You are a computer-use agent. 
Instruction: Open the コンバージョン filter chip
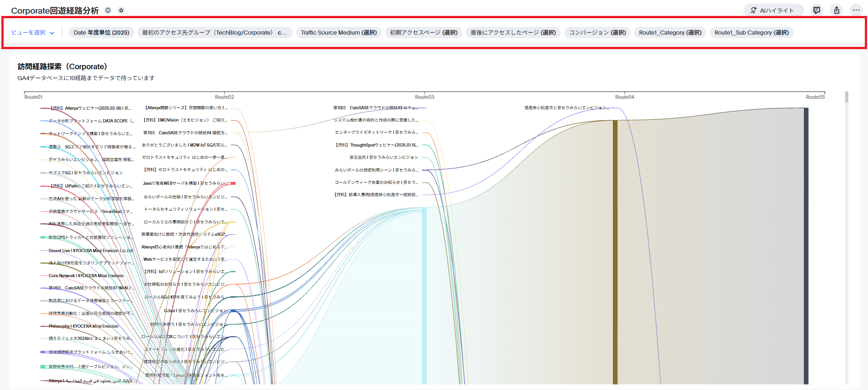click(x=597, y=33)
